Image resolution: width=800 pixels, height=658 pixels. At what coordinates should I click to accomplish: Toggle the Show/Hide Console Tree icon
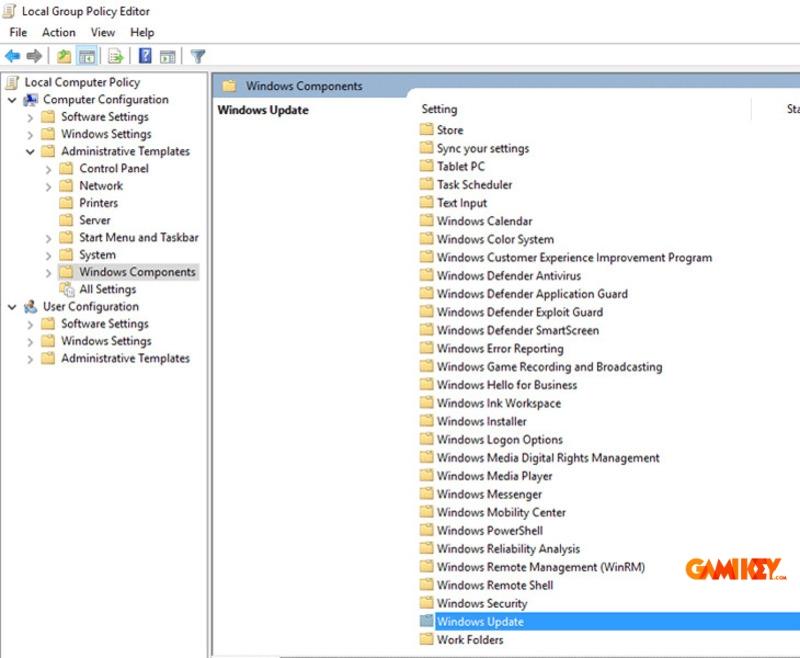(87, 56)
